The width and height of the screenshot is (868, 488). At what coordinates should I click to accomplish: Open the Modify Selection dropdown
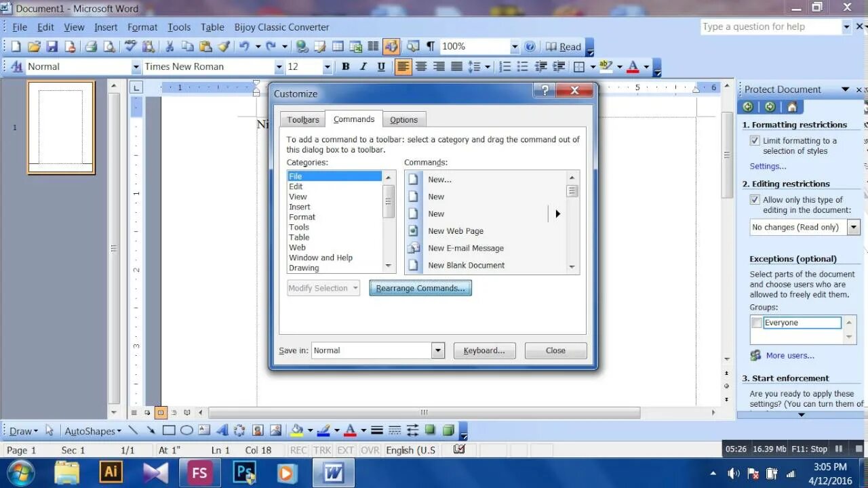(323, 288)
